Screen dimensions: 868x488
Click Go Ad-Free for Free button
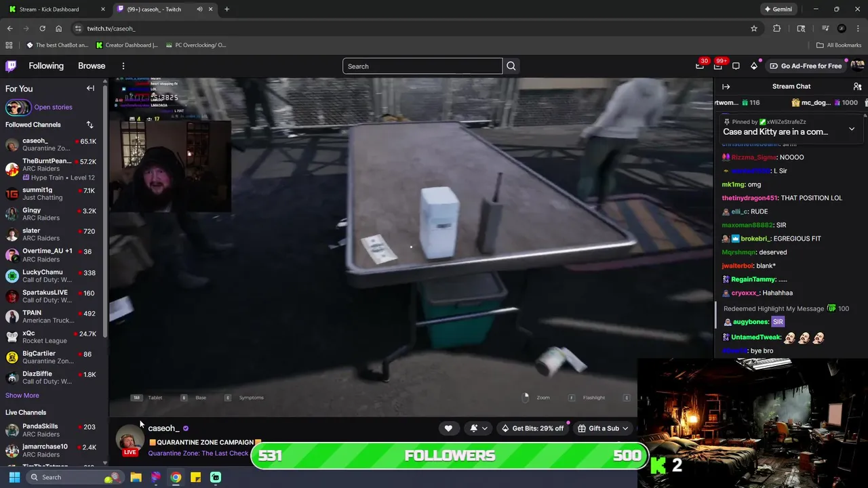click(805, 66)
